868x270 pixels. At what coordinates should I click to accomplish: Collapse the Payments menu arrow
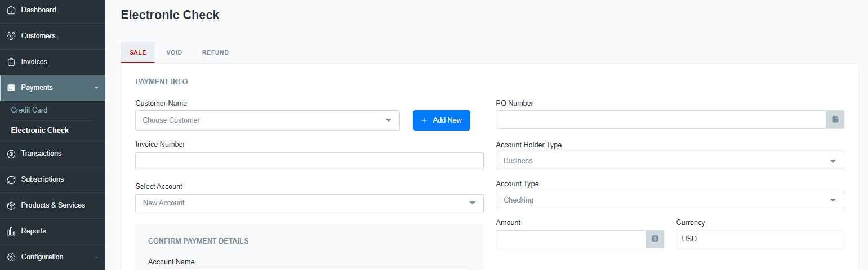click(96, 88)
